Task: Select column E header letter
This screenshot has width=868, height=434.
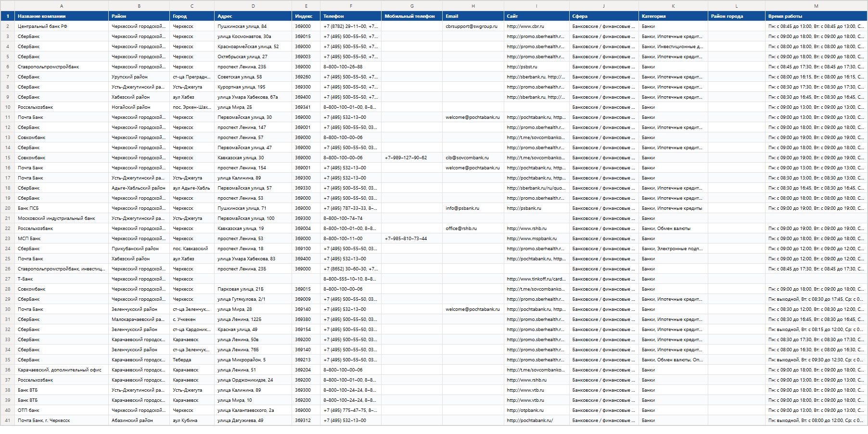Action: [x=306, y=6]
